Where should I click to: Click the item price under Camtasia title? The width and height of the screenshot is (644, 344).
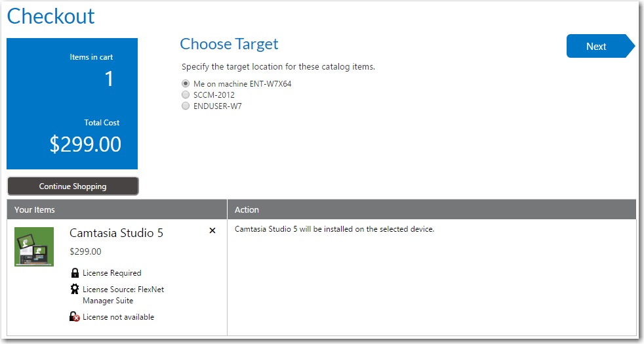tap(85, 251)
